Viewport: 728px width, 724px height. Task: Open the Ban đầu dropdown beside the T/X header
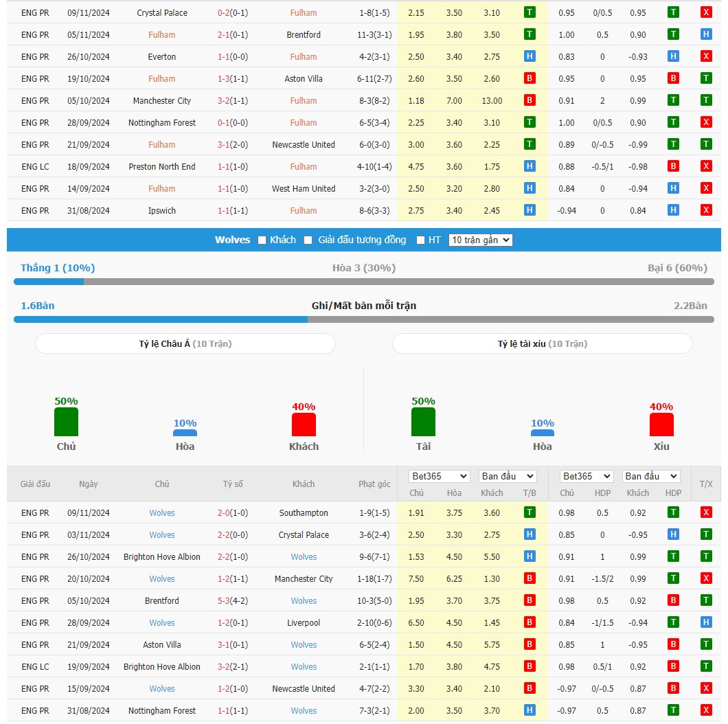point(651,477)
